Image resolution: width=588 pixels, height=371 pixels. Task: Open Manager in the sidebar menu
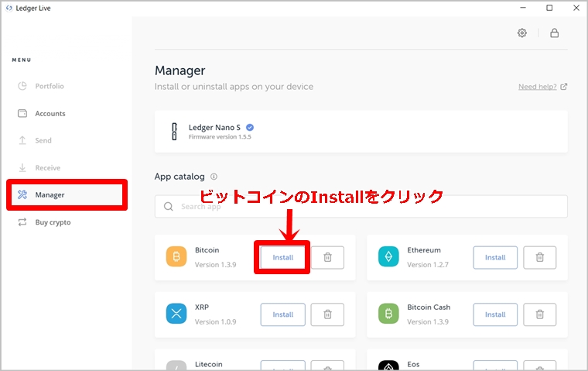pyautogui.click(x=67, y=194)
